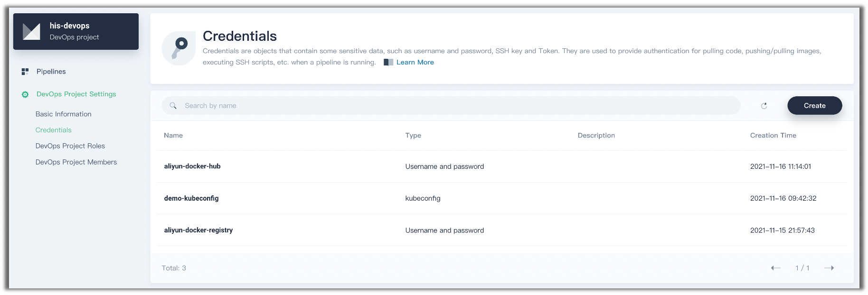Click the search magnifier icon
The height and width of the screenshot is (295, 868).
pyautogui.click(x=173, y=106)
